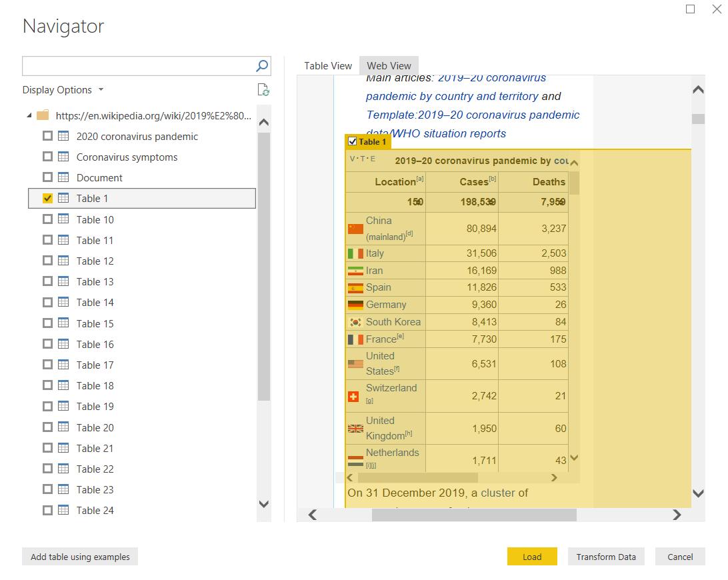Screen dimensions: 728x580
Task: Click the Wikipedia URL folder icon
Action: 43,115
